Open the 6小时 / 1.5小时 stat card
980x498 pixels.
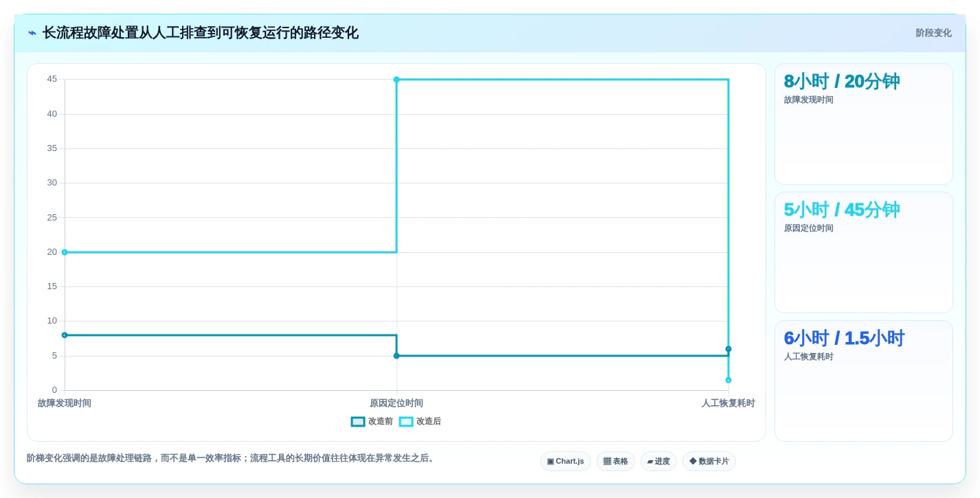(864, 381)
